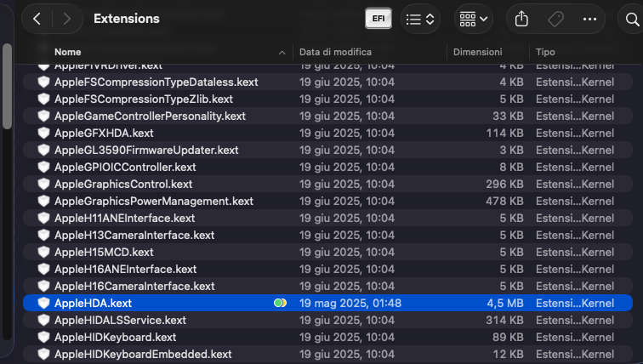
Task: Sort by Dimensioni column header
Action: (477, 52)
